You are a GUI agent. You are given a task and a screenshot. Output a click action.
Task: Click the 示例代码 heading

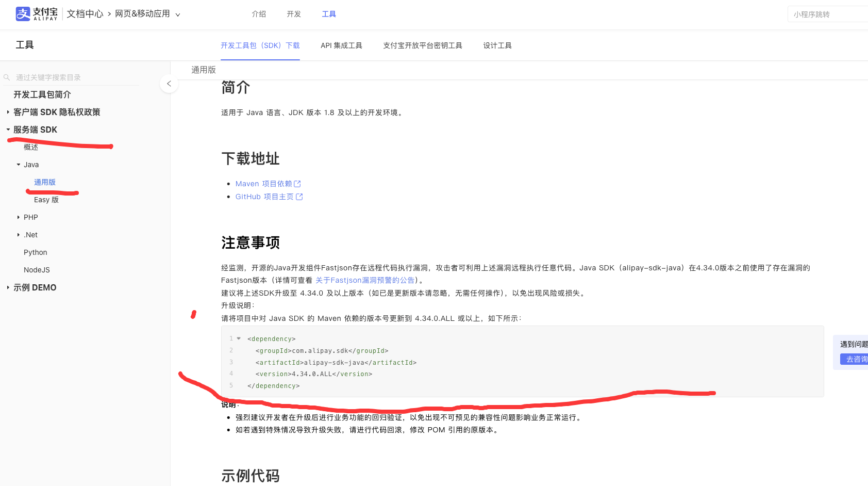pos(251,476)
